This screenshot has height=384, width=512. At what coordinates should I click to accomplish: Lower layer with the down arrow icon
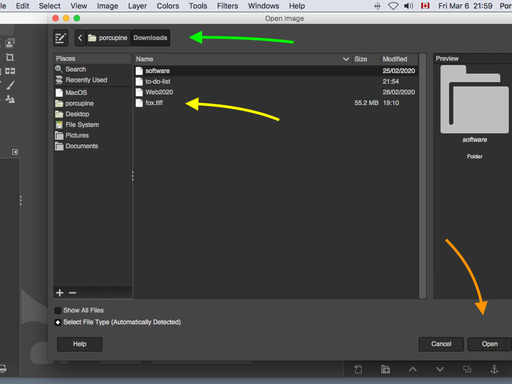point(440,369)
